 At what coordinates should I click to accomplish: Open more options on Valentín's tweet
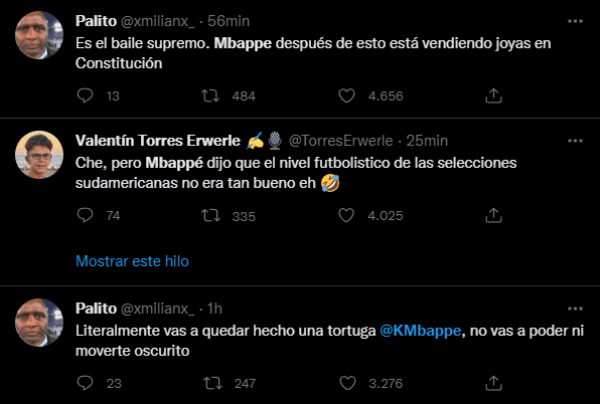[x=575, y=140]
